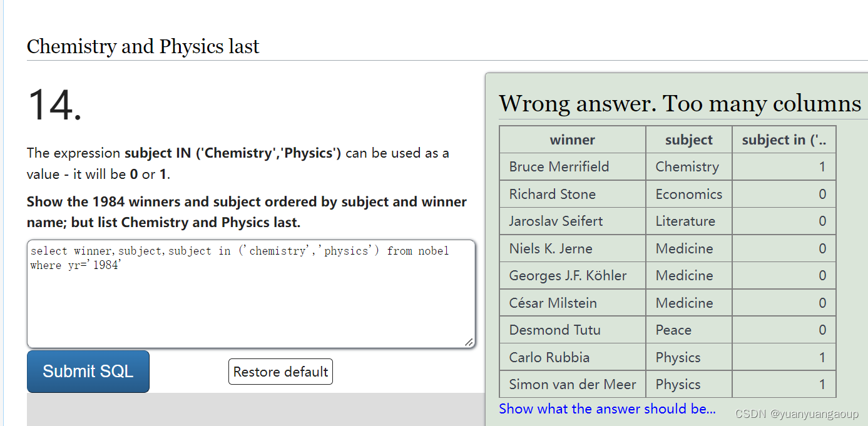Select the "subject" column header

(688, 139)
